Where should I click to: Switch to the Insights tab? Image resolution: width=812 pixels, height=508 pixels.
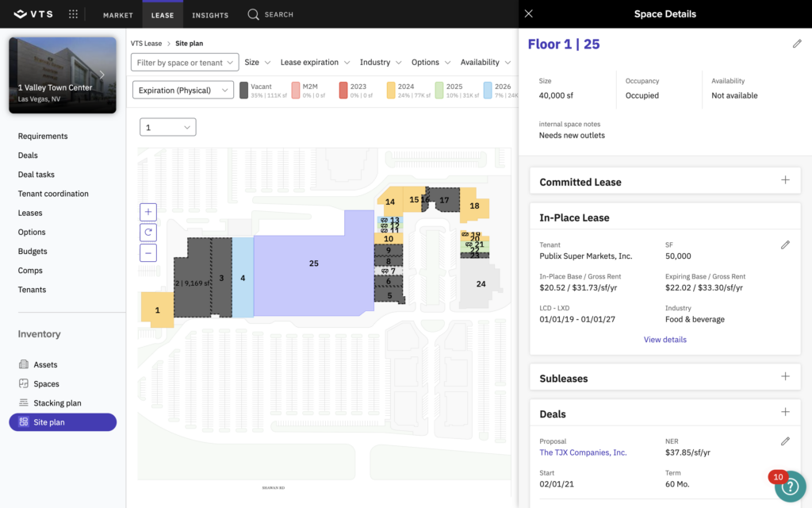point(210,15)
